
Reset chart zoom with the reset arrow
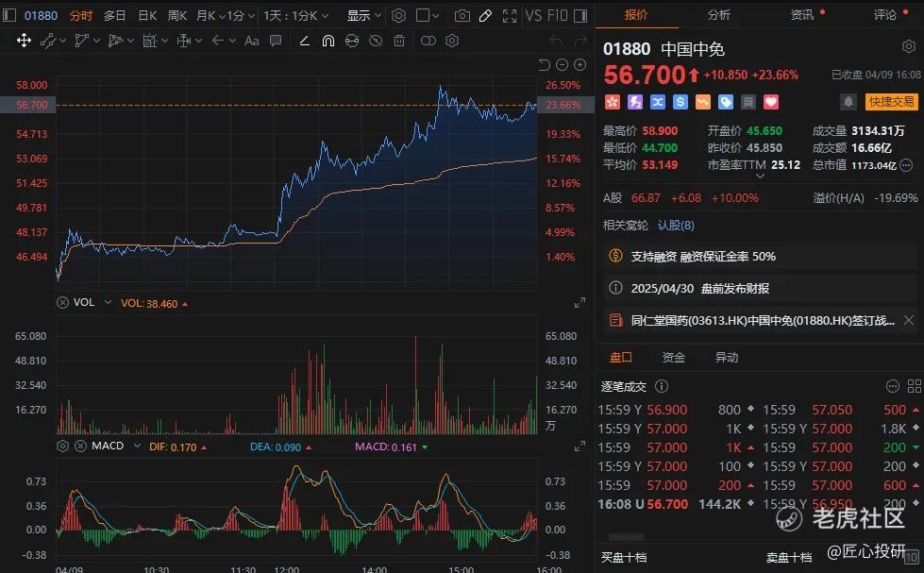[545, 64]
